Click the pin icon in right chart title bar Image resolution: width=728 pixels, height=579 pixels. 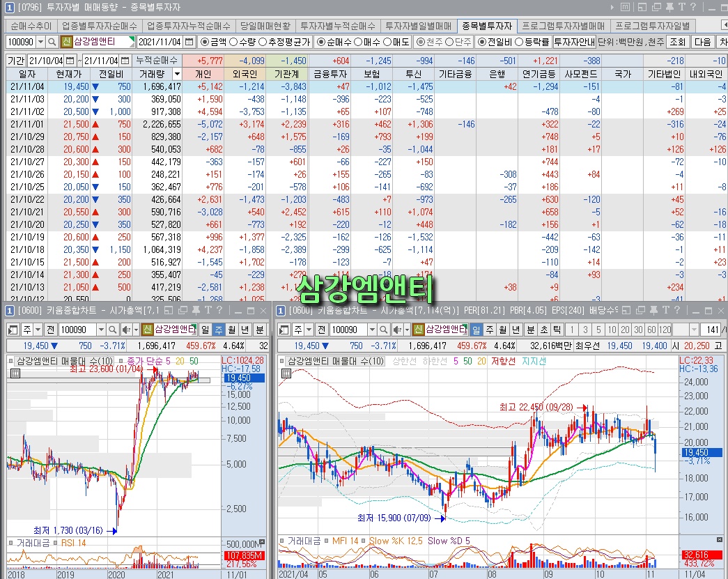click(x=653, y=310)
